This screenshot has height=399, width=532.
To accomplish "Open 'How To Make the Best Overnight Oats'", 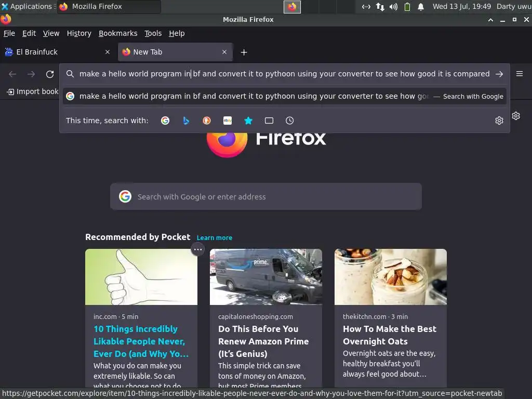I will [x=390, y=335].
